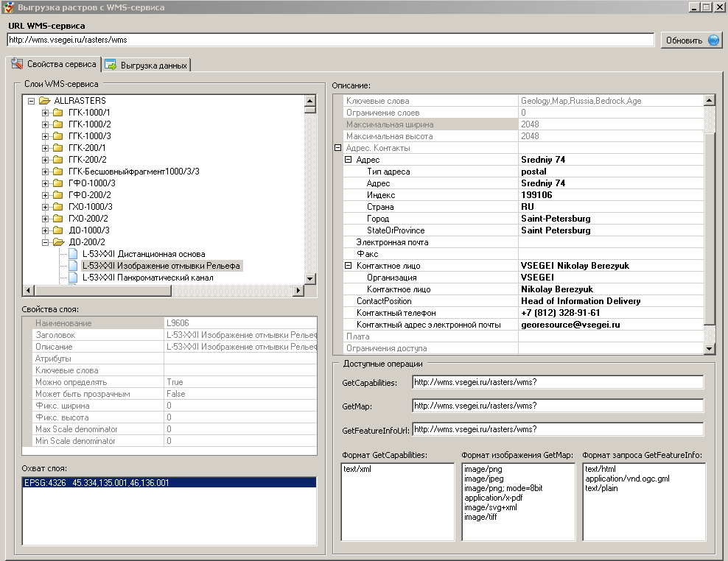The height and width of the screenshot is (561, 728).
Task: Collapse the Адрес. Контакты section
Action: 337,148
